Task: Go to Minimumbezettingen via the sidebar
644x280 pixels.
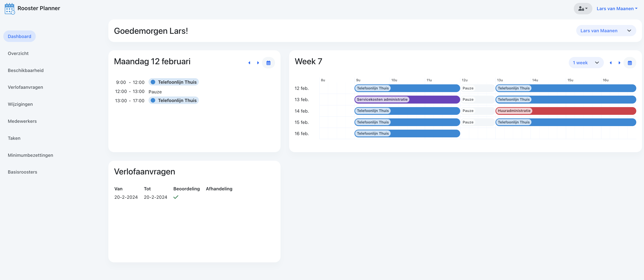Action: [30, 155]
